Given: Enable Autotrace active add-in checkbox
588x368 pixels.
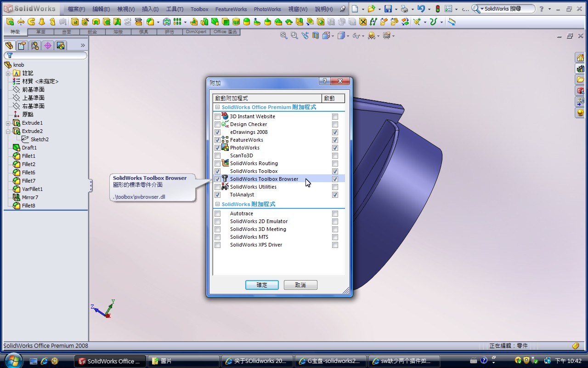Looking at the screenshot, I should (217, 213).
